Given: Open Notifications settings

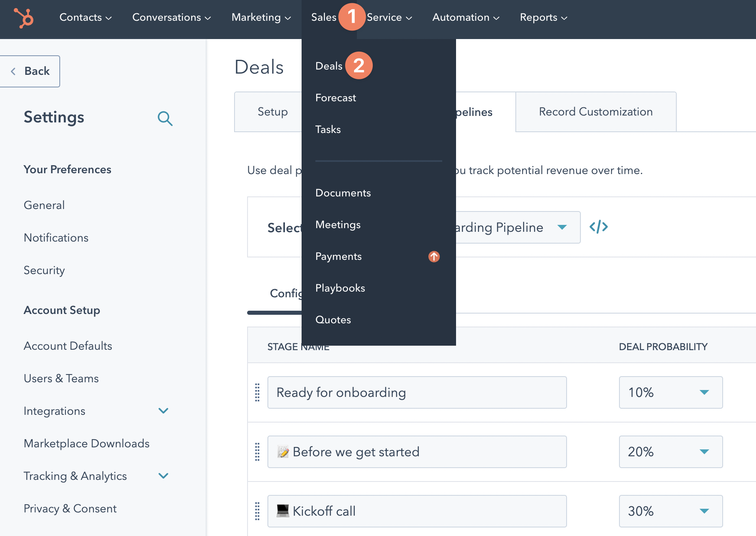Looking at the screenshot, I should point(56,237).
